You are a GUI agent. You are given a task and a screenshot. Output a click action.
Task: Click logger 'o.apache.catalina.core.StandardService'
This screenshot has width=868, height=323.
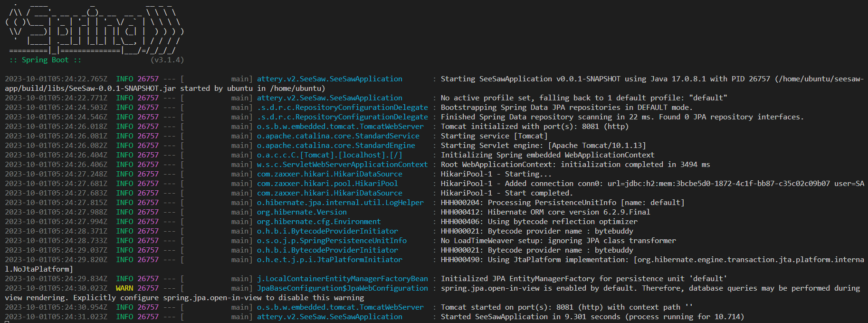(x=338, y=136)
